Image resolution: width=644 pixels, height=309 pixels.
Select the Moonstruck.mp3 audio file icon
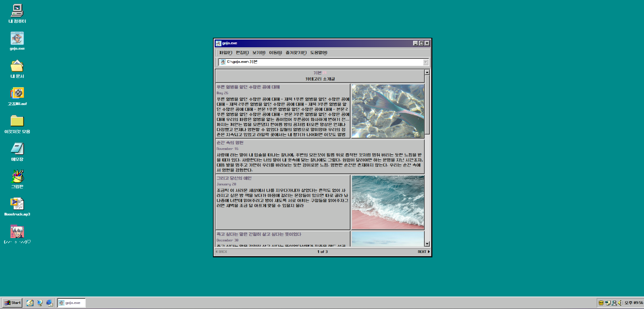click(x=17, y=207)
